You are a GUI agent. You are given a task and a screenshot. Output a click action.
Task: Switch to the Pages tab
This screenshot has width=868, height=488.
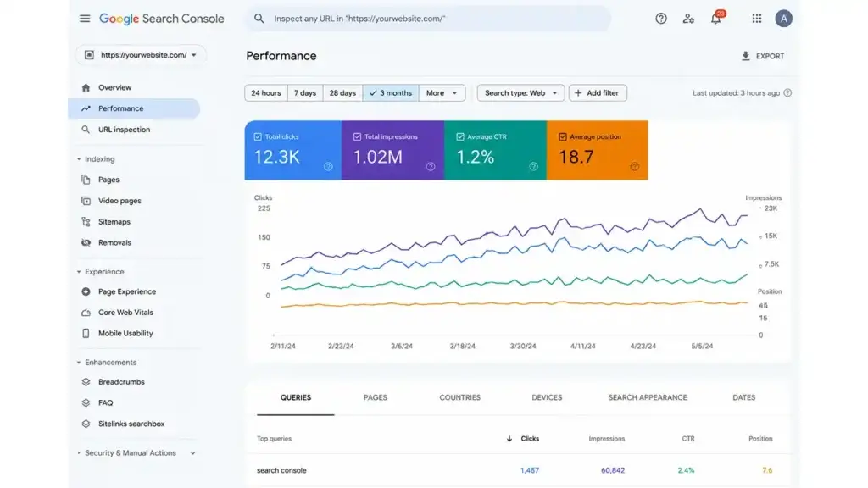click(x=376, y=398)
